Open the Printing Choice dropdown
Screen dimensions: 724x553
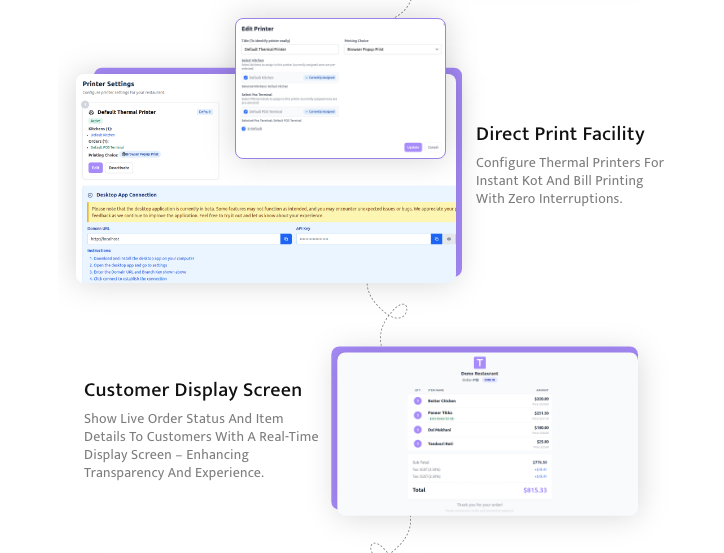(393, 48)
